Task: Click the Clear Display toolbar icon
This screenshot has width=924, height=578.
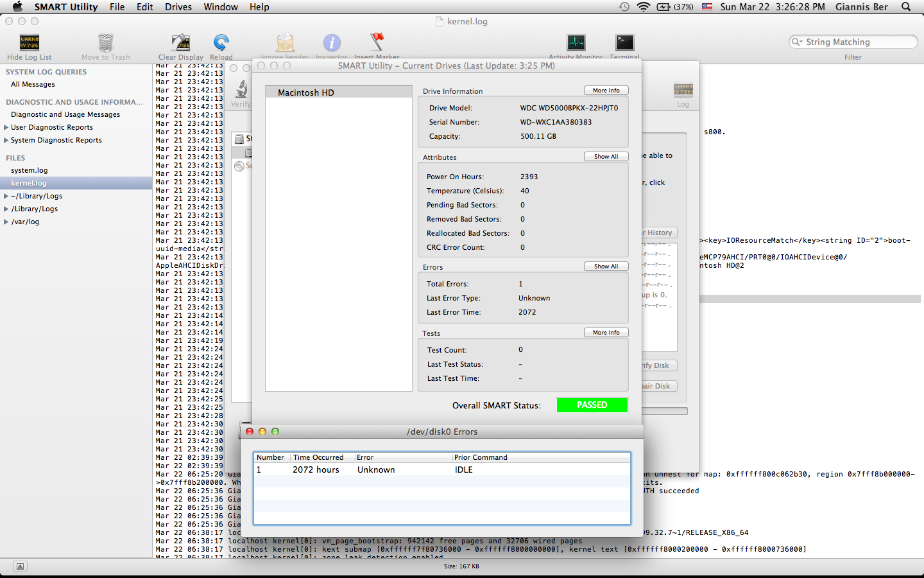Action: pos(181,43)
